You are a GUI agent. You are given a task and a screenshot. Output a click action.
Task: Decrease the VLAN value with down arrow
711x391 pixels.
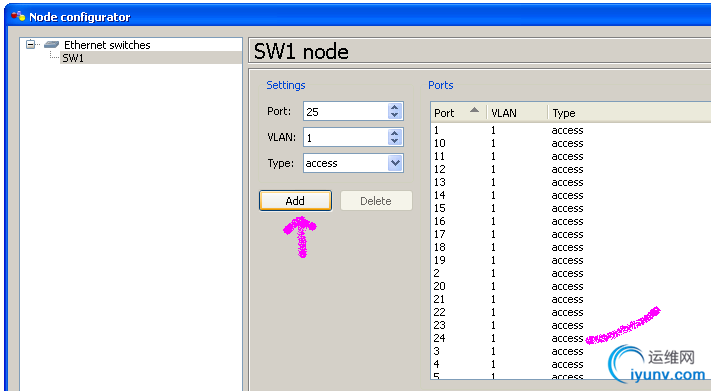(x=394, y=142)
